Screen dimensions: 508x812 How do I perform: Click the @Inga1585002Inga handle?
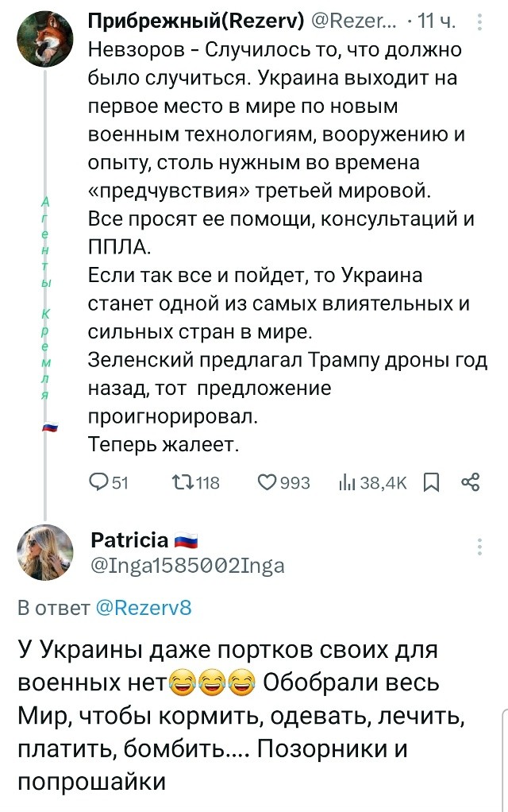point(188,565)
